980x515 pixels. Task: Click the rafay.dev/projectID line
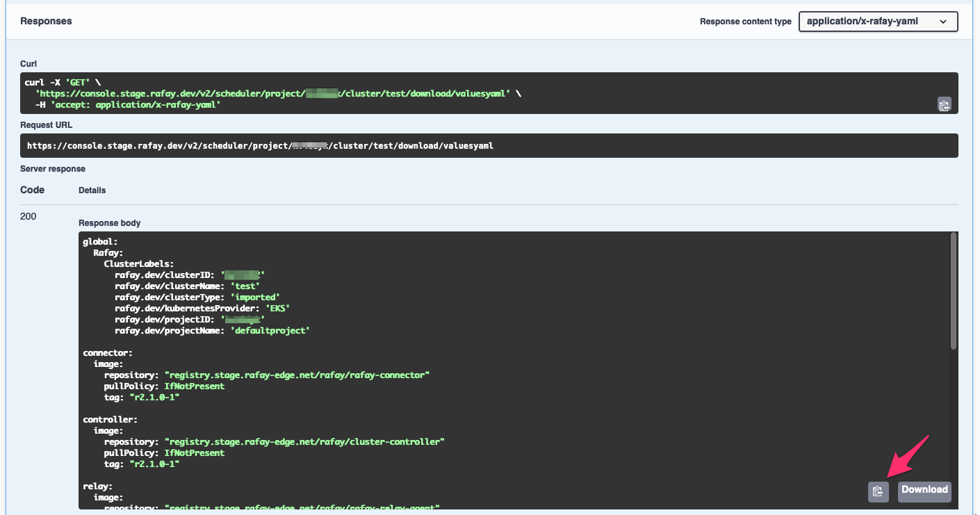tap(190, 320)
